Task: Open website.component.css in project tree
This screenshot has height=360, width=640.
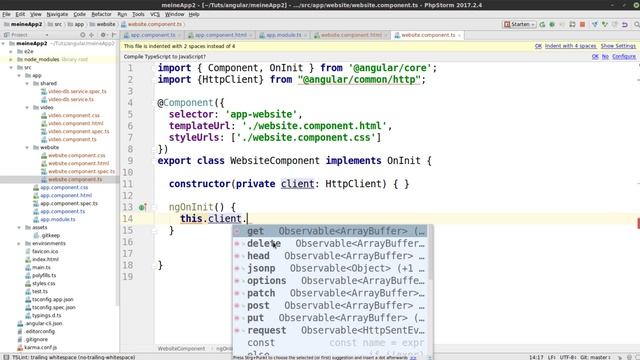Action: (x=77, y=156)
